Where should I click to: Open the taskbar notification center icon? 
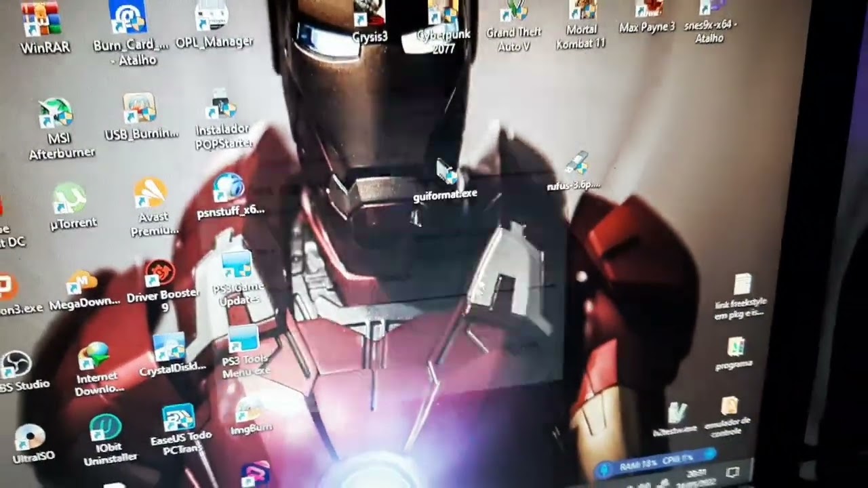(732, 472)
